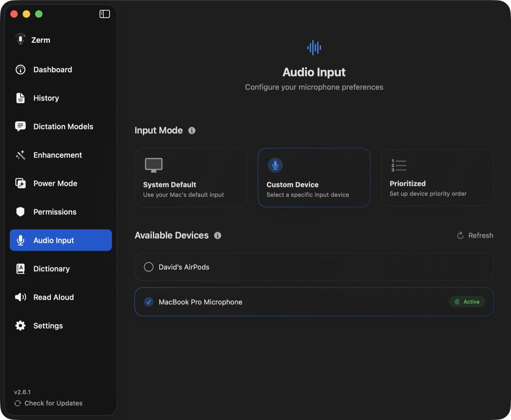Click the Settings gear icon

tap(20, 326)
